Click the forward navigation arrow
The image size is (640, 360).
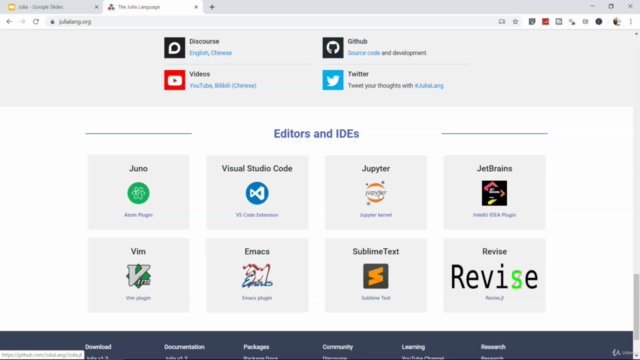[x=22, y=22]
